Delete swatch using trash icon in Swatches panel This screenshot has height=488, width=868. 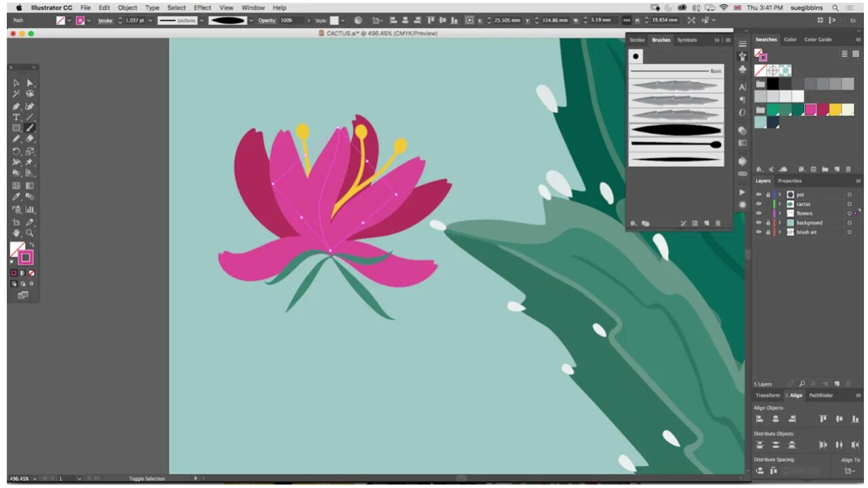pyautogui.click(x=848, y=169)
